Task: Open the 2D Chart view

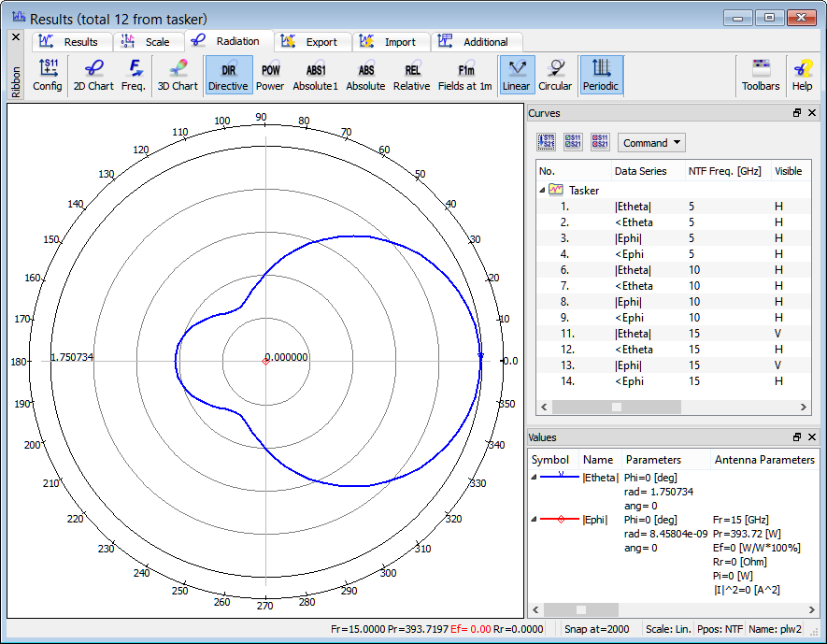Action: (93, 75)
